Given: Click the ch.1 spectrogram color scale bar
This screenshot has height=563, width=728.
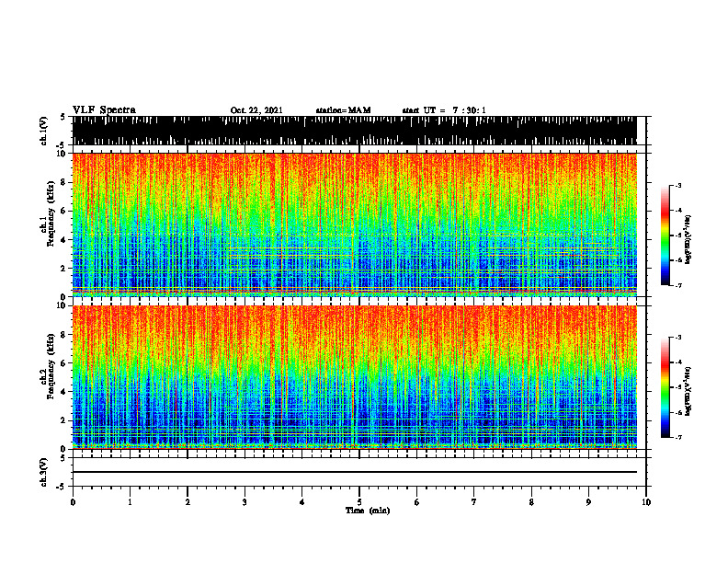Looking at the screenshot, I should [665, 236].
